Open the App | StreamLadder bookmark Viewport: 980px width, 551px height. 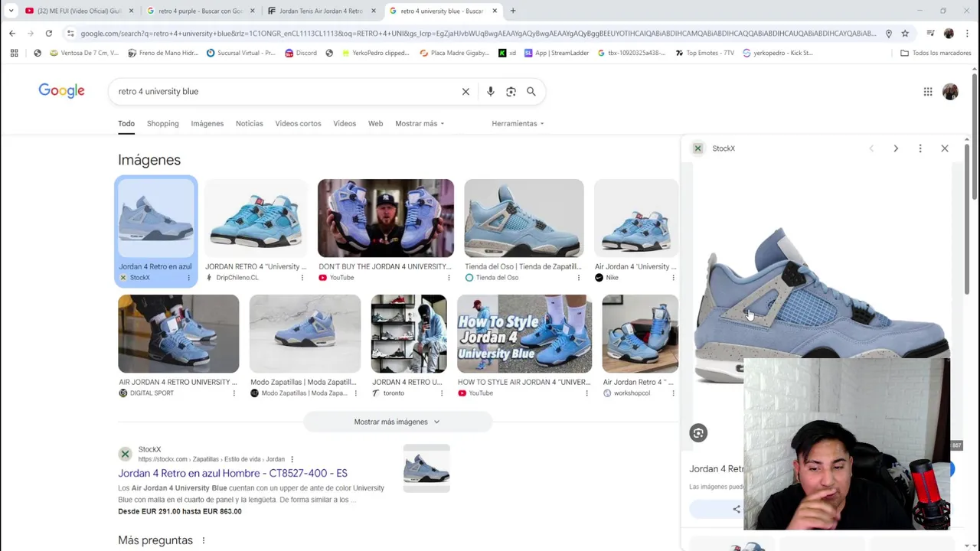(x=556, y=53)
